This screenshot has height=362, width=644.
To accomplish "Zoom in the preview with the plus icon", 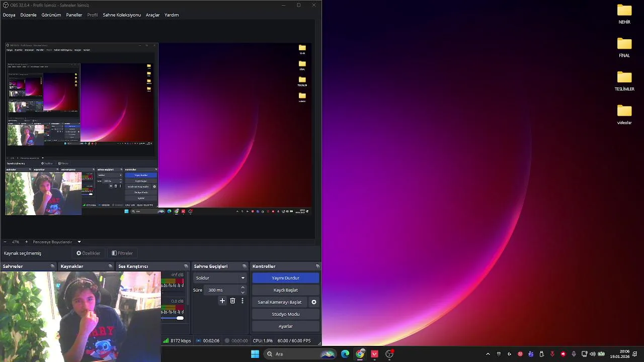I will [x=27, y=242].
